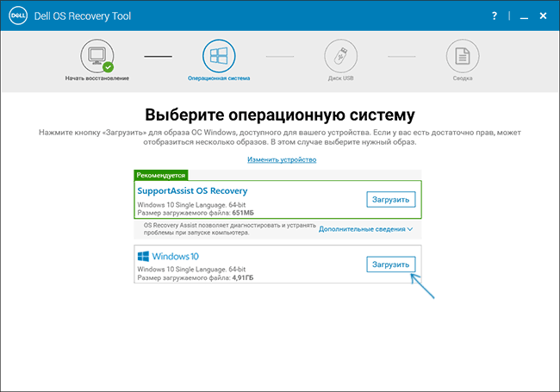The width and height of the screenshot is (560, 392).
Task: Click the Dell logo in title bar
Action: (16, 16)
